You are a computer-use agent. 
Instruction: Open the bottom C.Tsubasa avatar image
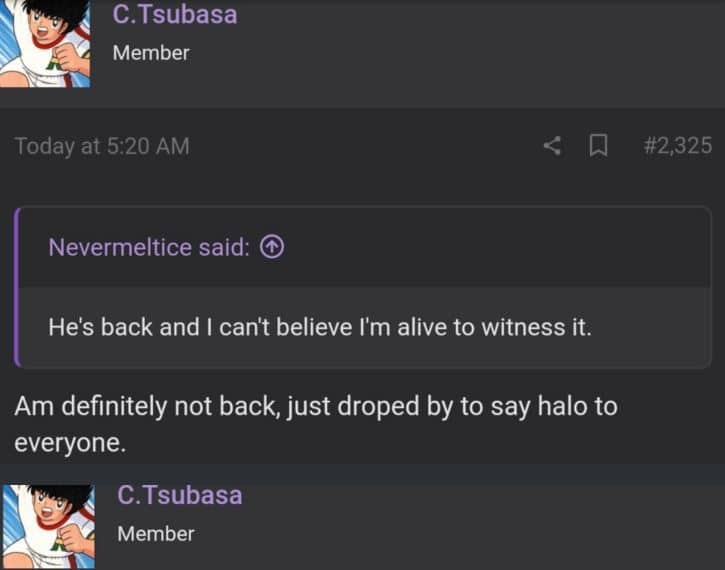coord(46,526)
